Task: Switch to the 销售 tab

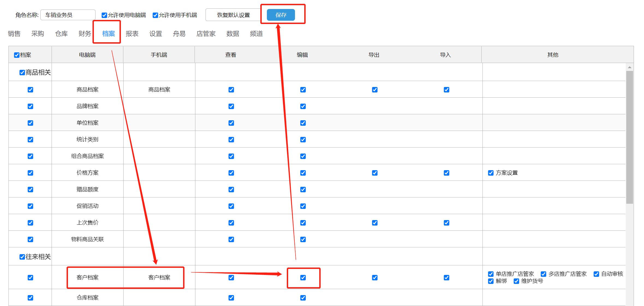Action: [14, 34]
